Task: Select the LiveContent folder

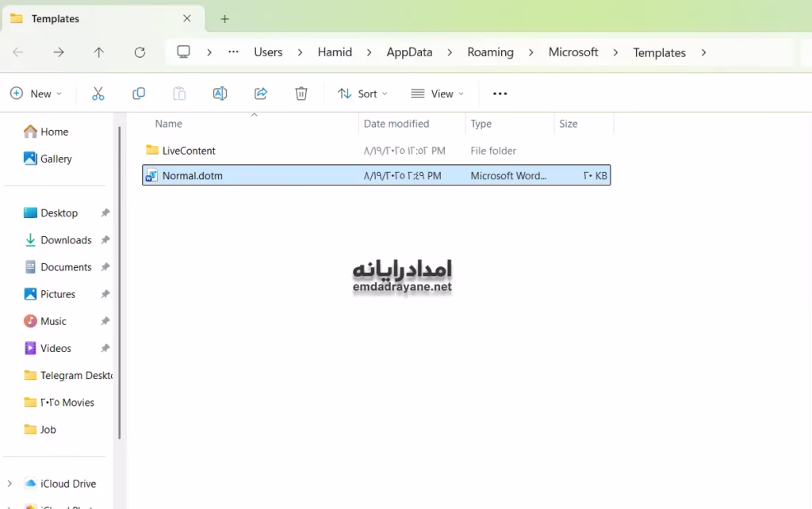Action: (x=189, y=151)
